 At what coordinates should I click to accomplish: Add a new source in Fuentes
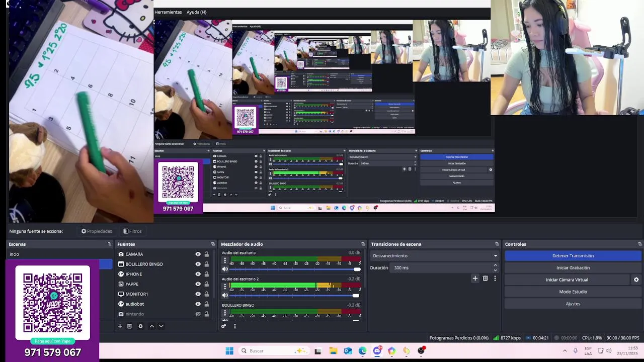point(120,326)
